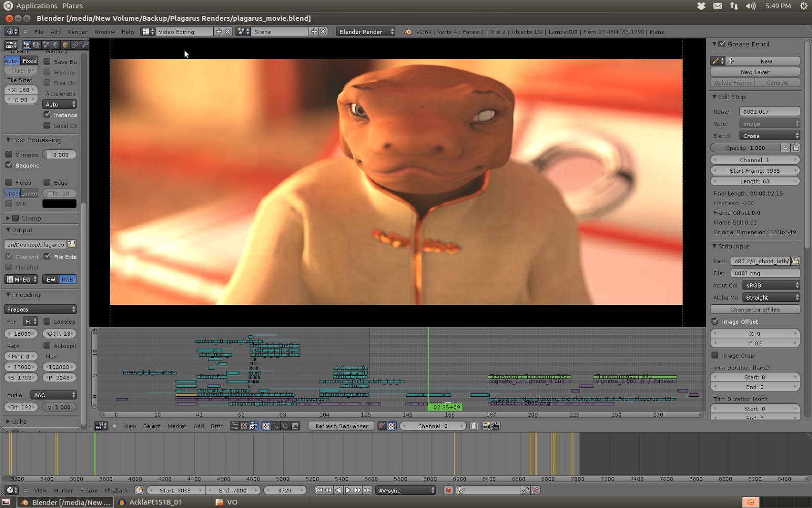The width and height of the screenshot is (812, 508).
Task: Switch to combined Sequencer and Preview view
Action: click(254, 426)
